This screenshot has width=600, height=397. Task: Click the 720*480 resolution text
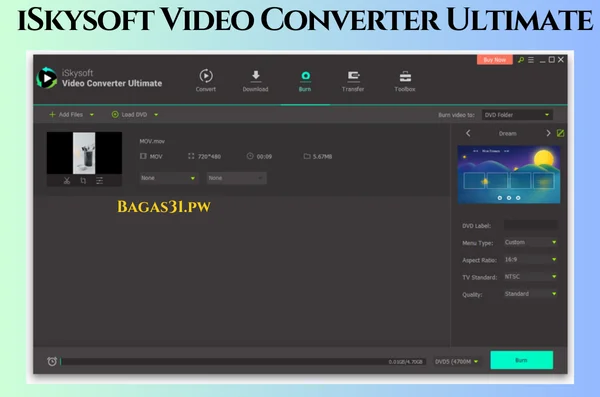pos(209,157)
